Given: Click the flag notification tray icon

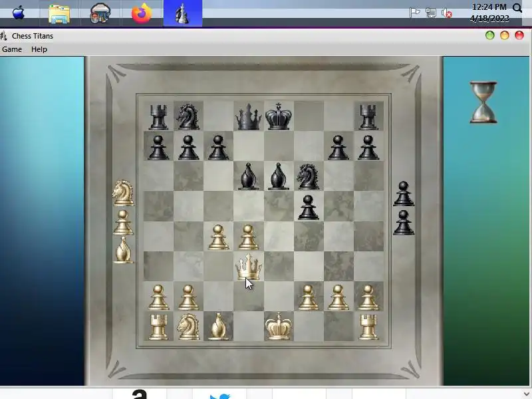Looking at the screenshot, I should [414, 13].
